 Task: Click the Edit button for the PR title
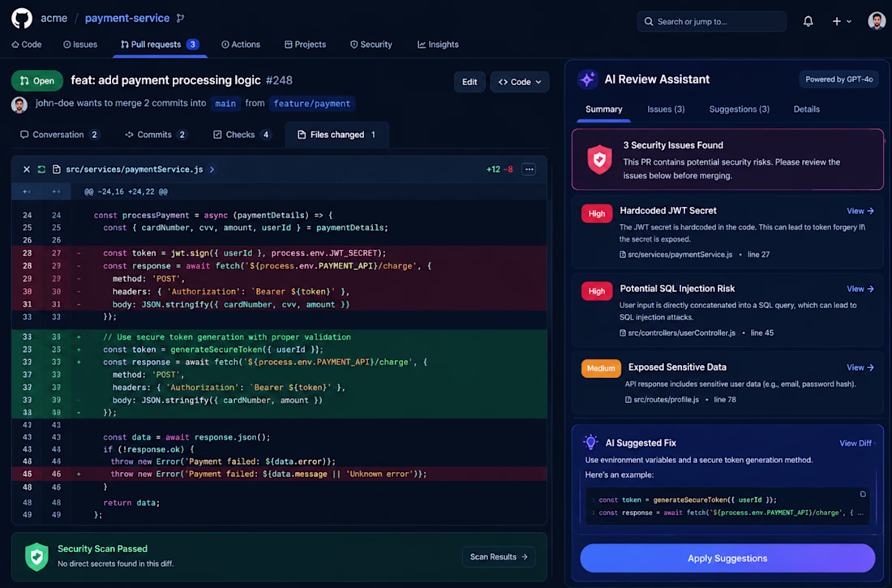click(470, 82)
